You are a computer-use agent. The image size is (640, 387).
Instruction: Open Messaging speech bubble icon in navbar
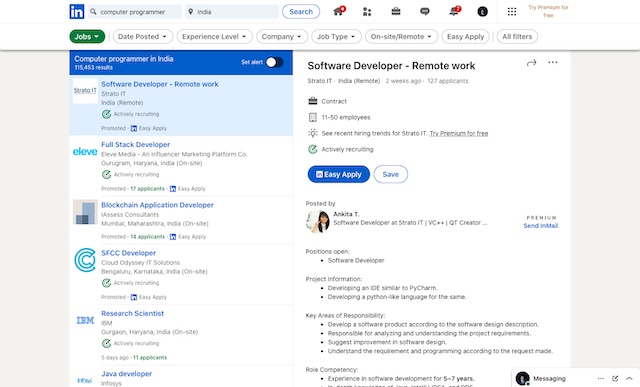[x=424, y=11]
